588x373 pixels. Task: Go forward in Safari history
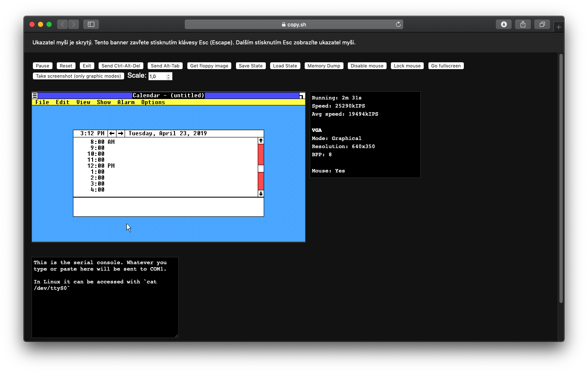point(74,24)
